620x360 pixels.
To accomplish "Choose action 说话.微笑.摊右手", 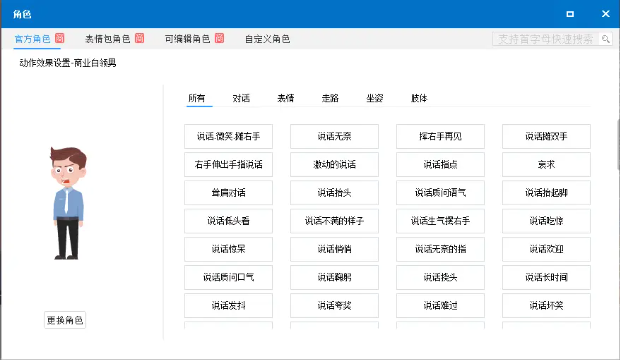I will pos(229,136).
